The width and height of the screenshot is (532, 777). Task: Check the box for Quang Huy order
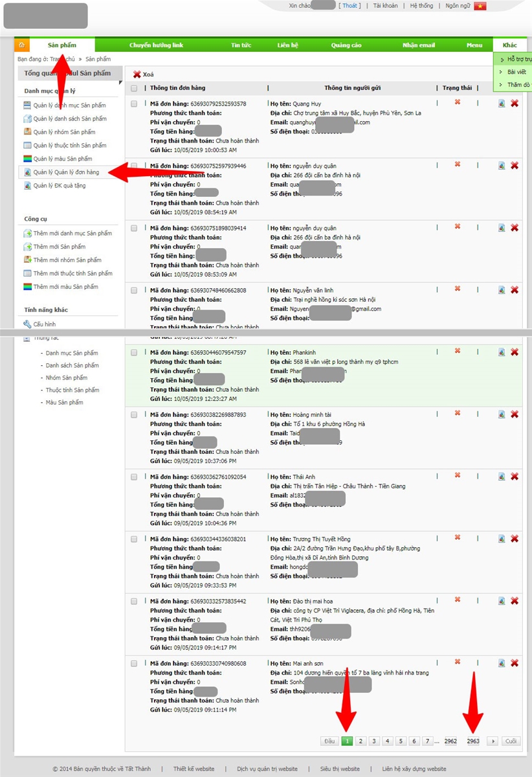[x=134, y=104]
